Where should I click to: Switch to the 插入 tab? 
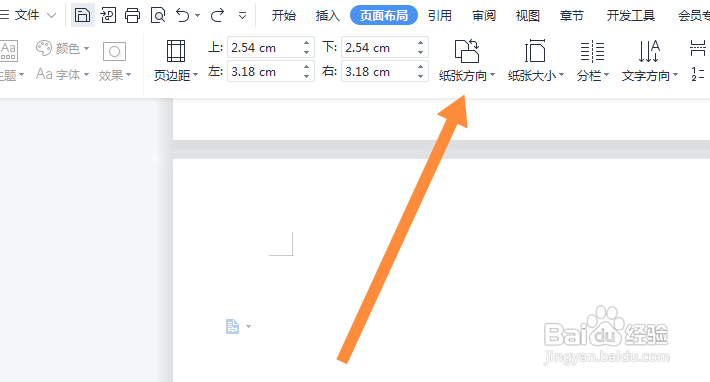(327, 16)
